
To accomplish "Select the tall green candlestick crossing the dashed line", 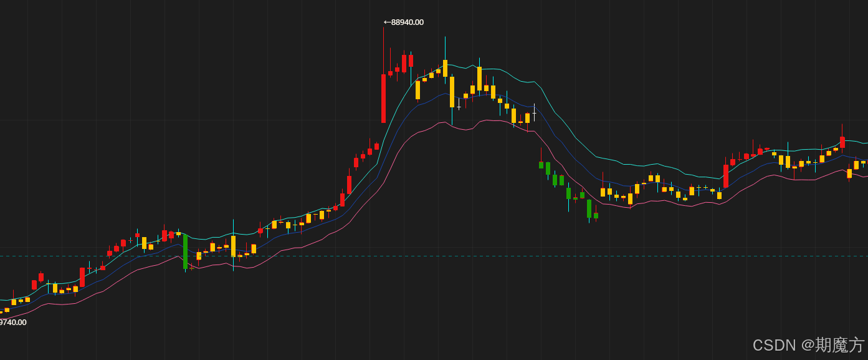I will tap(185, 251).
